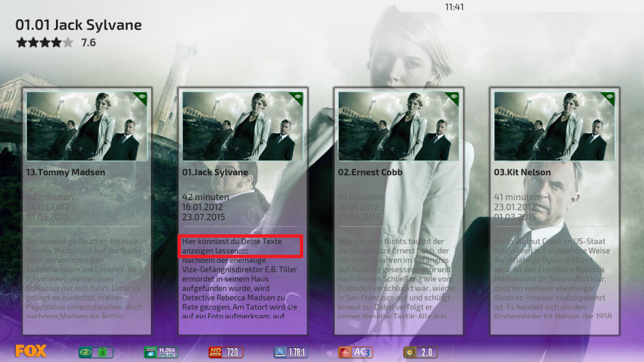
Task: Click the AC3 audio codec flag
Action: [356, 352]
